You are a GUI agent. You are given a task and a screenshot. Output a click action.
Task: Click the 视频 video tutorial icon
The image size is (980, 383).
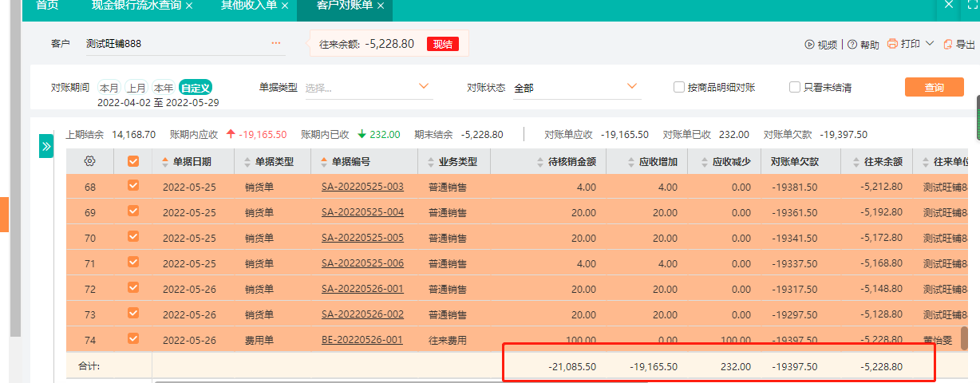[x=809, y=45]
